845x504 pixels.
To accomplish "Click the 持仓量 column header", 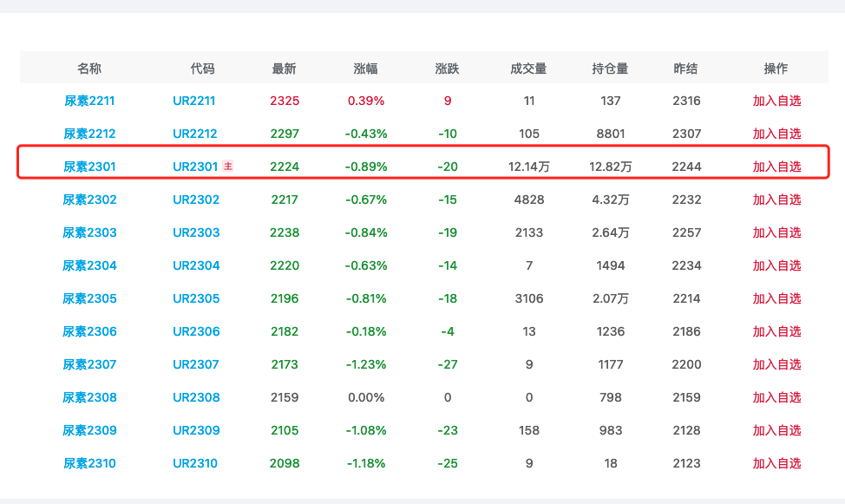I will click(610, 69).
